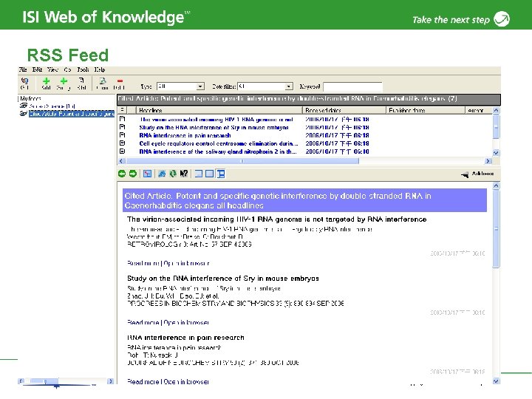Click the Internet Explorer browser icon

pyautogui.click(x=162, y=174)
